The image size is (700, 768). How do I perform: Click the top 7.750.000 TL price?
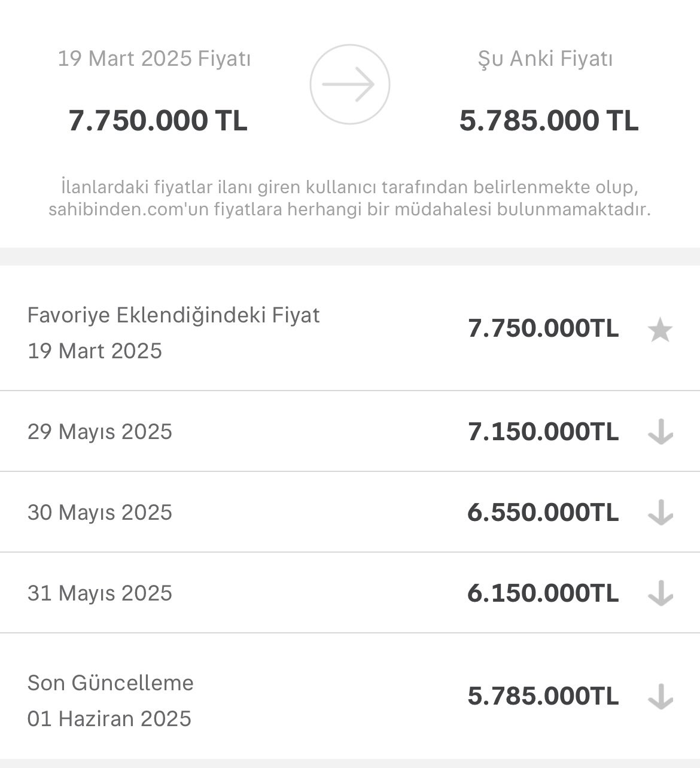(x=157, y=120)
